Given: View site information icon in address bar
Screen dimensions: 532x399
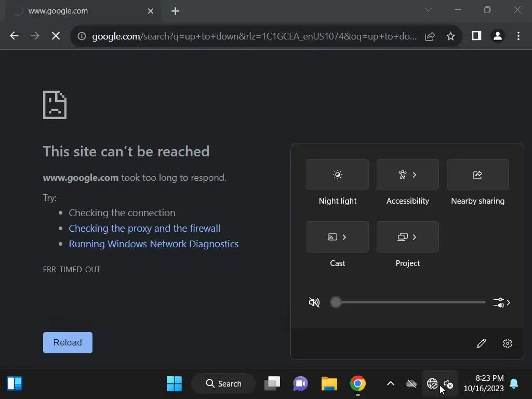Looking at the screenshot, I should point(82,36).
